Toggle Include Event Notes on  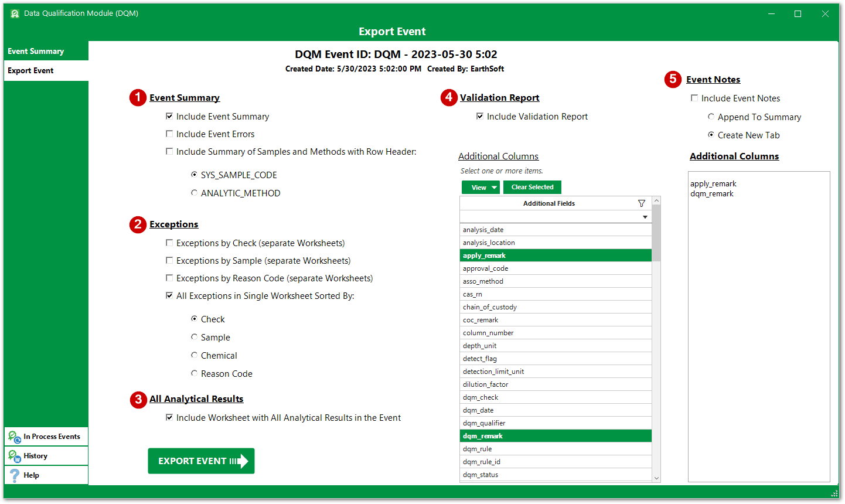point(694,98)
